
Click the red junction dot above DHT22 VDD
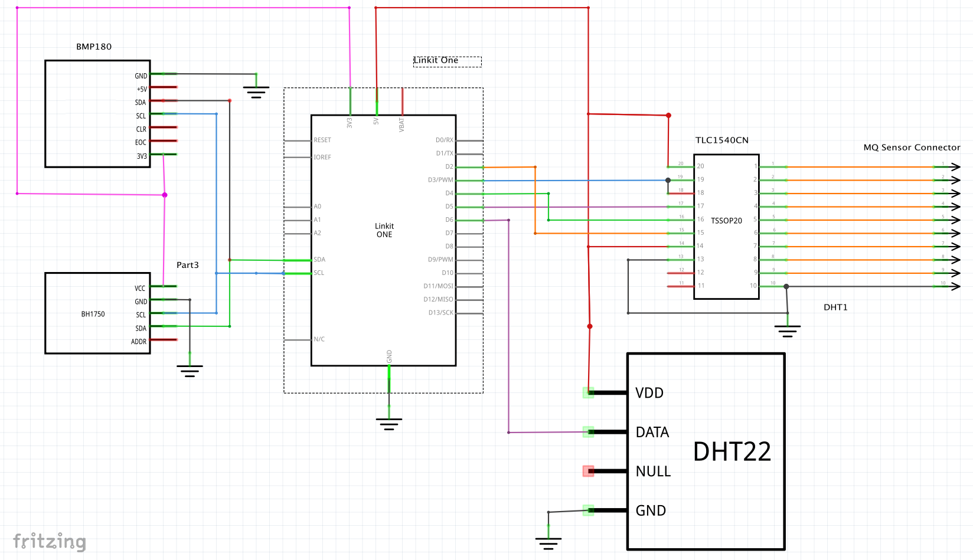coord(589,326)
